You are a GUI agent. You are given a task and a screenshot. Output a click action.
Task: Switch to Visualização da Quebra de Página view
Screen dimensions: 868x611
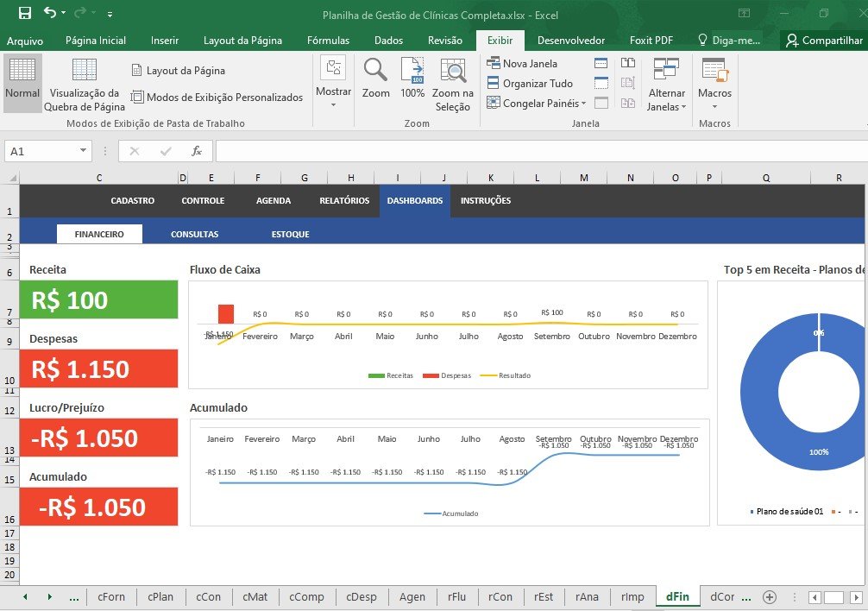(85, 85)
